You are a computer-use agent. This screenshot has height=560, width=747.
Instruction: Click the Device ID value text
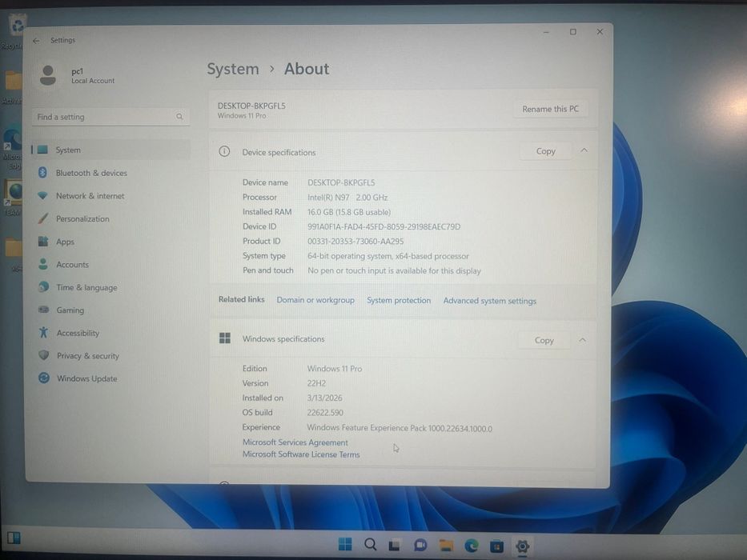tap(384, 226)
